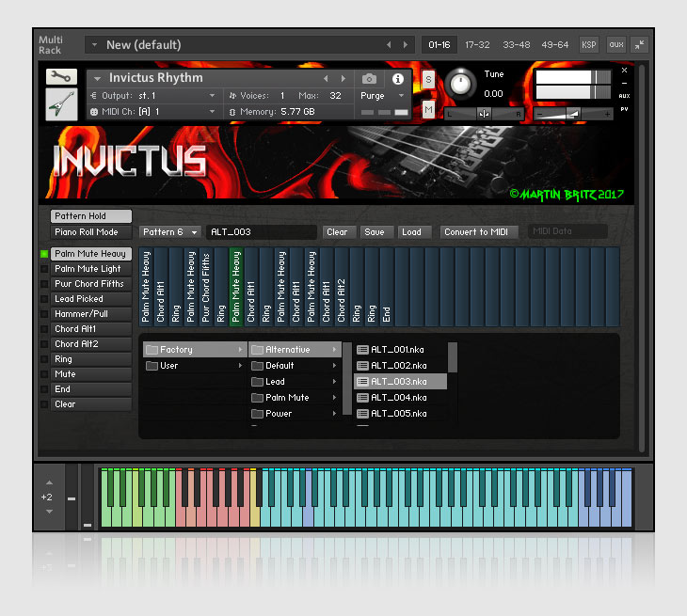Image resolution: width=687 pixels, height=616 pixels.
Task: Click the pattern file list scrollbar
Action: (453, 357)
